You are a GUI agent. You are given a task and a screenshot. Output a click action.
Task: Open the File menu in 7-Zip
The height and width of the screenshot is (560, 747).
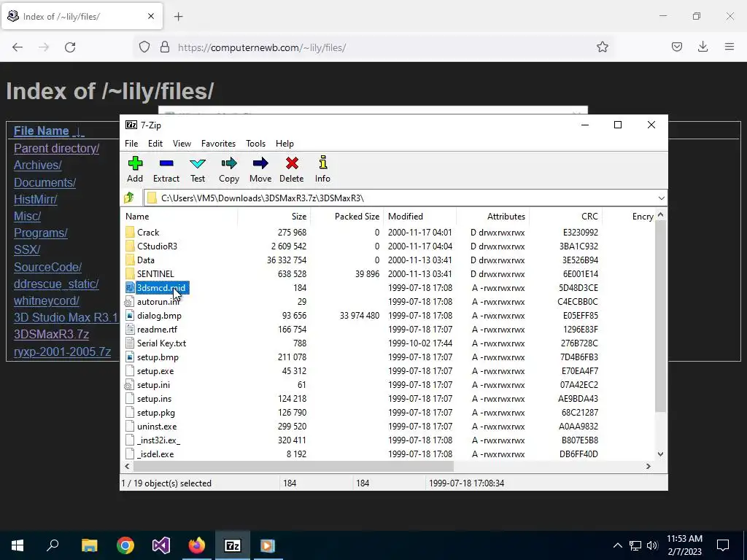pos(131,144)
